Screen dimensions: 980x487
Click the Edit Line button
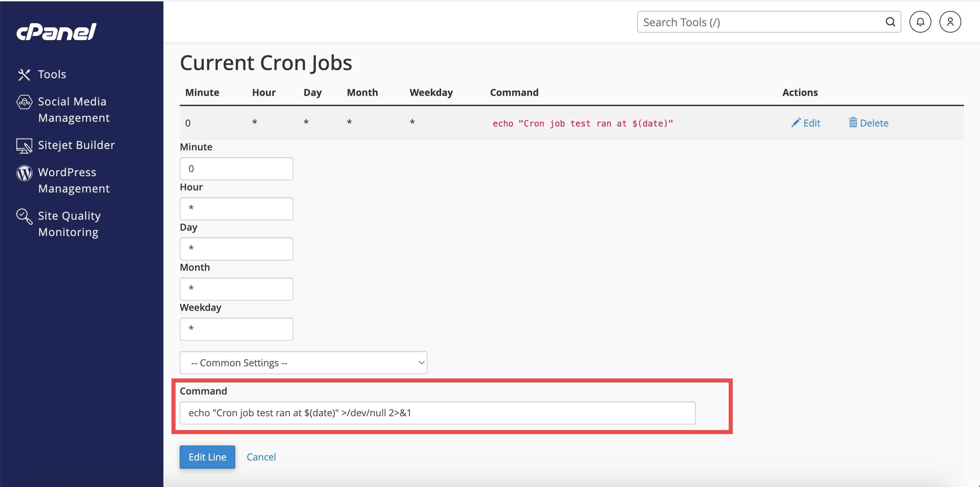(x=207, y=457)
